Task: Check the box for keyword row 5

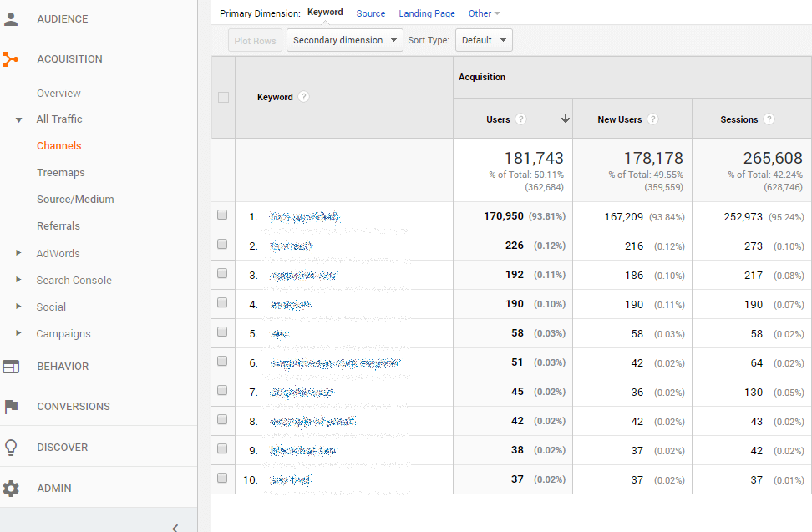Action: tap(222, 332)
